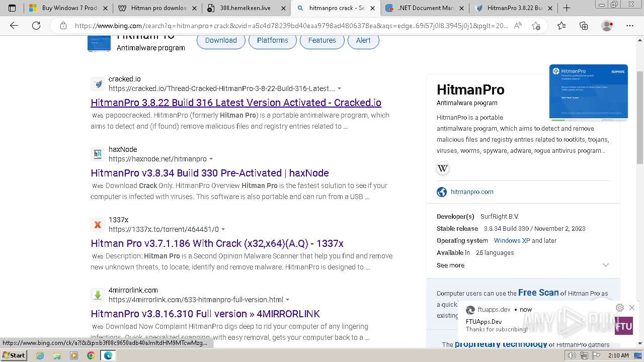Open media player from taskbar
Screen dimensions: 644x362
(x=74, y=355)
